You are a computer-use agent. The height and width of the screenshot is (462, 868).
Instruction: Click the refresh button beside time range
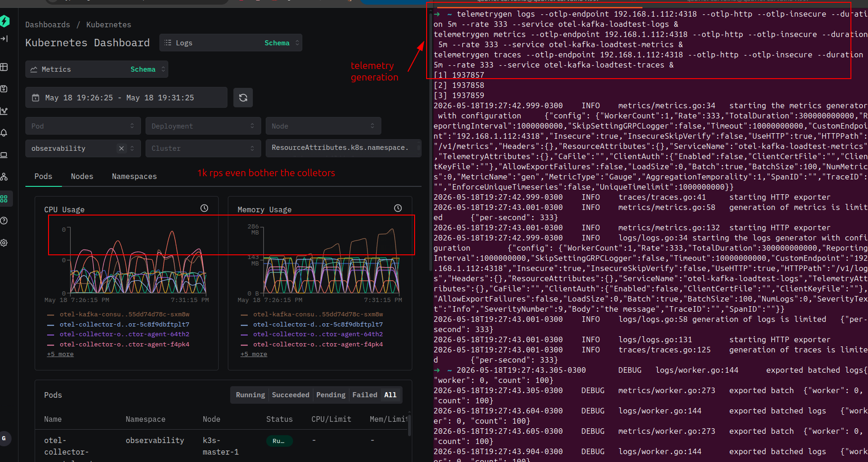coord(243,98)
